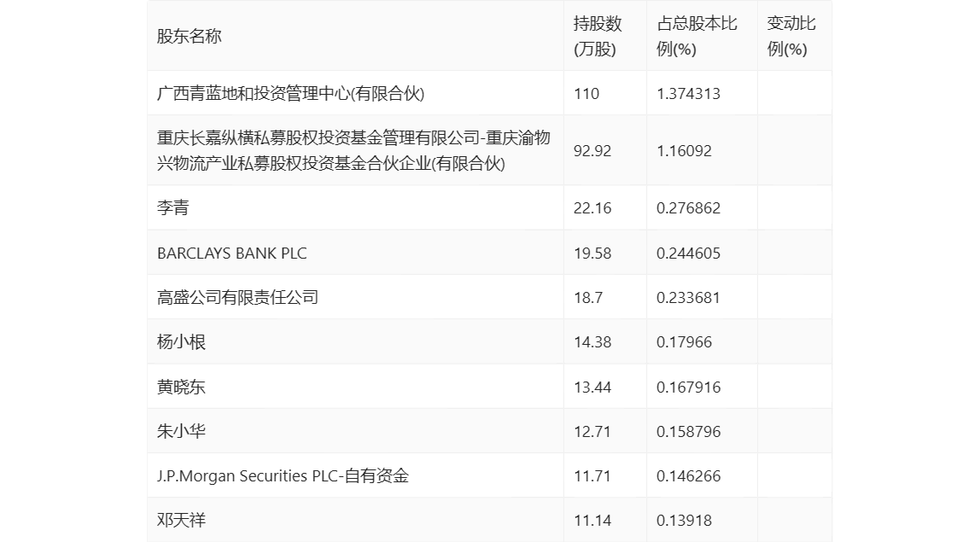Click the 占总股本比例(%) column header
This screenshot has width=980, height=542.
click(697, 36)
